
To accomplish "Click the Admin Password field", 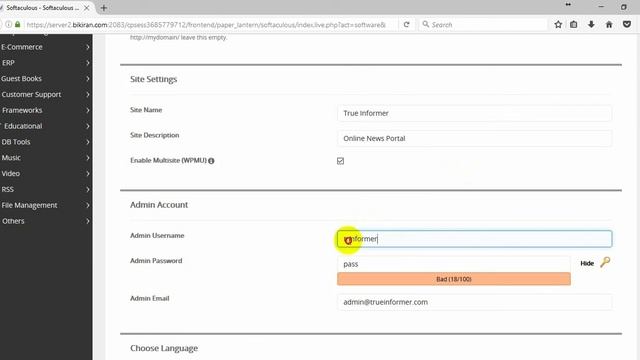I will click(454, 264).
